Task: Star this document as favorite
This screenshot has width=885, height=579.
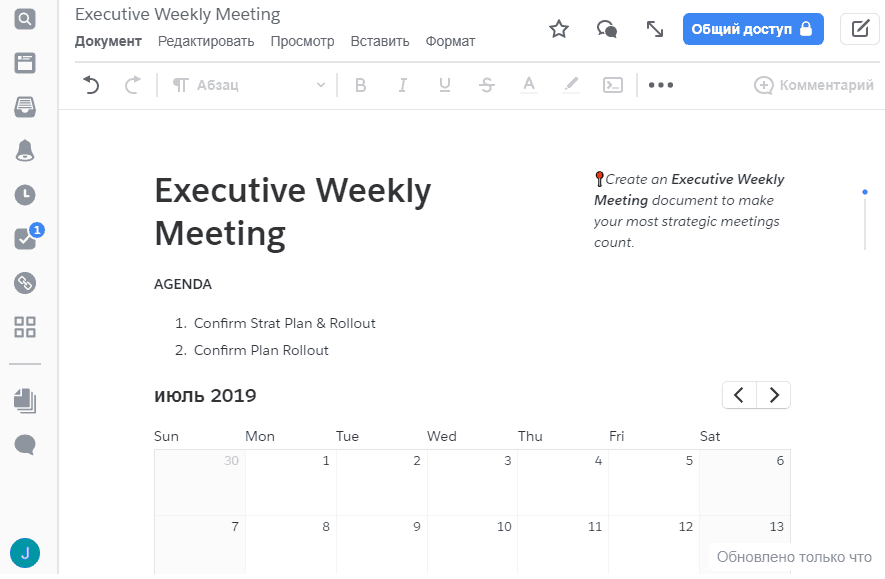Action: click(x=559, y=29)
